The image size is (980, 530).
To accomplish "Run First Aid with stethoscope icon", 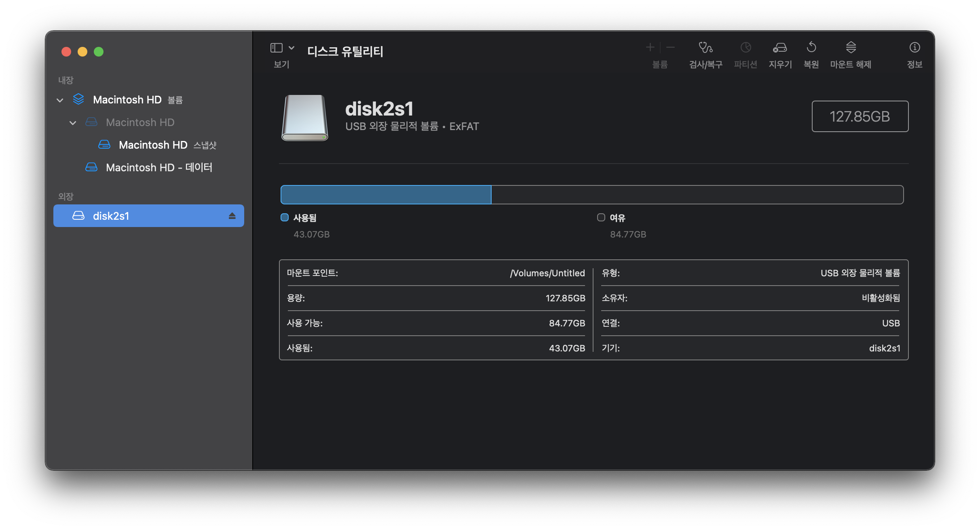I will (705, 48).
